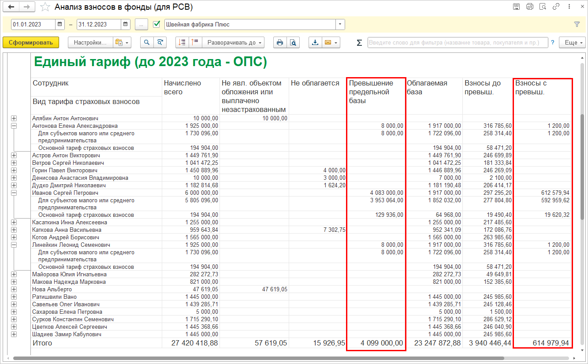The width and height of the screenshot is (588, 364).
Task: Toggle the organization filter checkbox
Action: coord(156,24)
